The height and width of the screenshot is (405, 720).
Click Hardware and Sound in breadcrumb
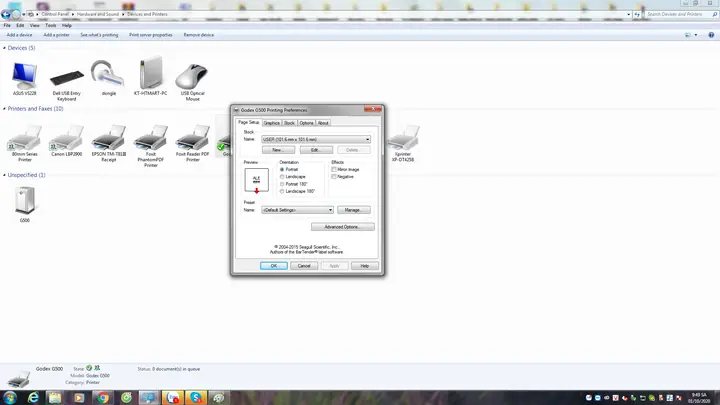click(x=98, y=14)
